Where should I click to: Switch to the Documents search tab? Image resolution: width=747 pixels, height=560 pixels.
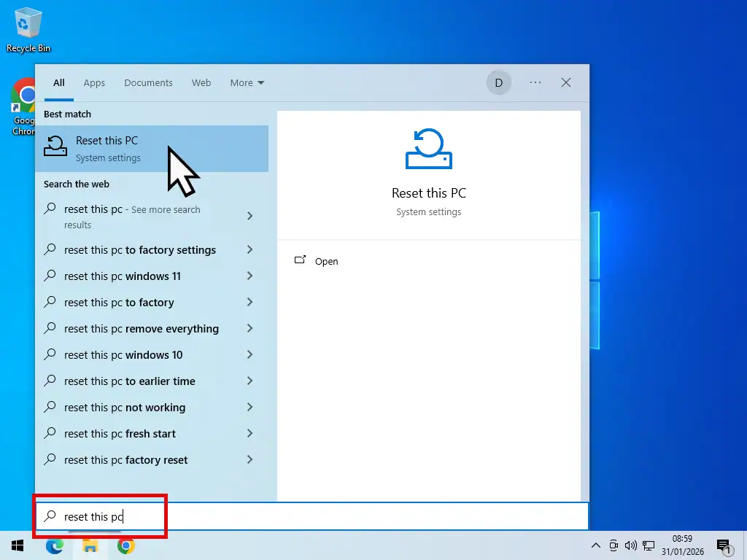pyautogui.click(x=148, y=82)
